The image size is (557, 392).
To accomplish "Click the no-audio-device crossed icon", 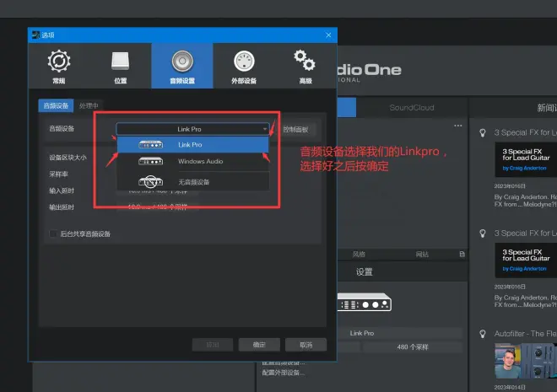I will coord(150,182).
